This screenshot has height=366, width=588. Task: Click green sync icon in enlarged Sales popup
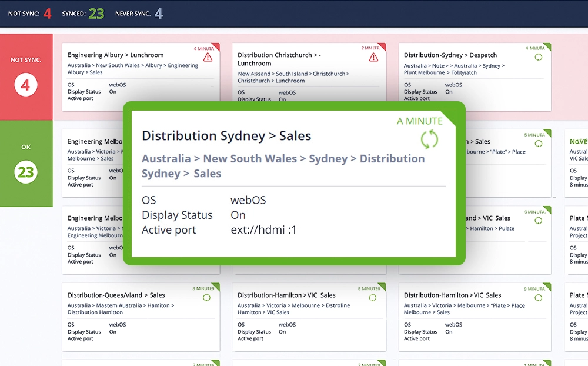(430, 139)
